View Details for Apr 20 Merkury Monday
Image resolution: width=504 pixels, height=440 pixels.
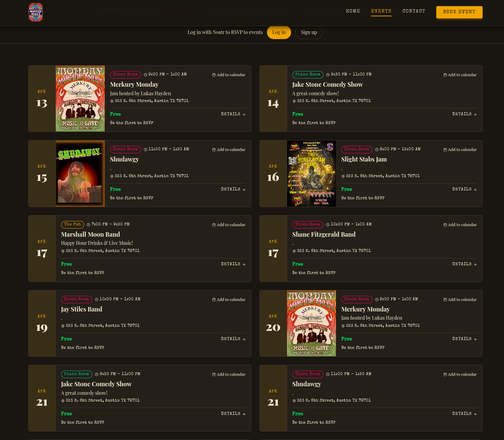[464, 339]
